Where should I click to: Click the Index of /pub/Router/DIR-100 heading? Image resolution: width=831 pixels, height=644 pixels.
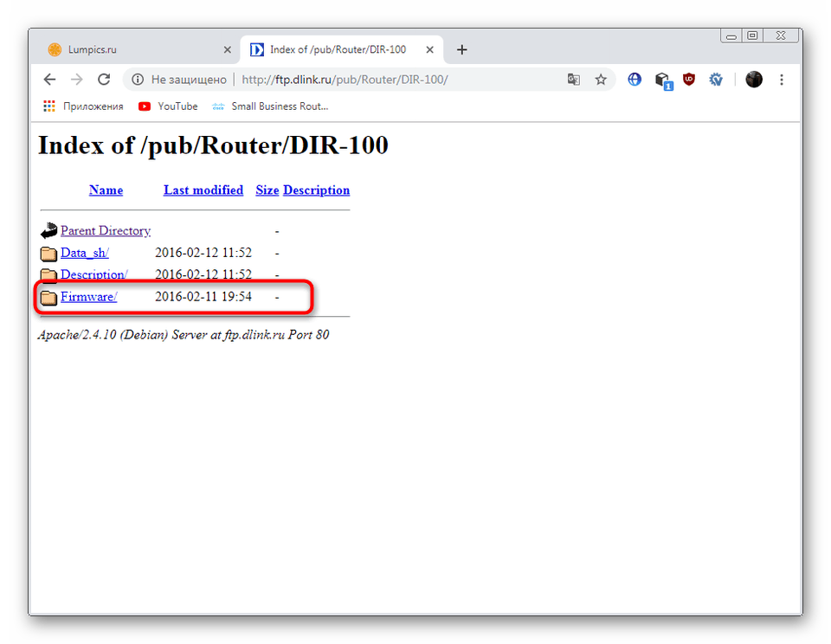point(213,145)
